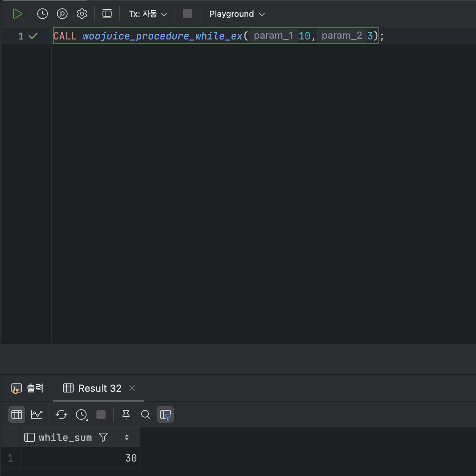Reload the result page with refresh icon
The width and height of the screenshot is (476, 476).
61,415
